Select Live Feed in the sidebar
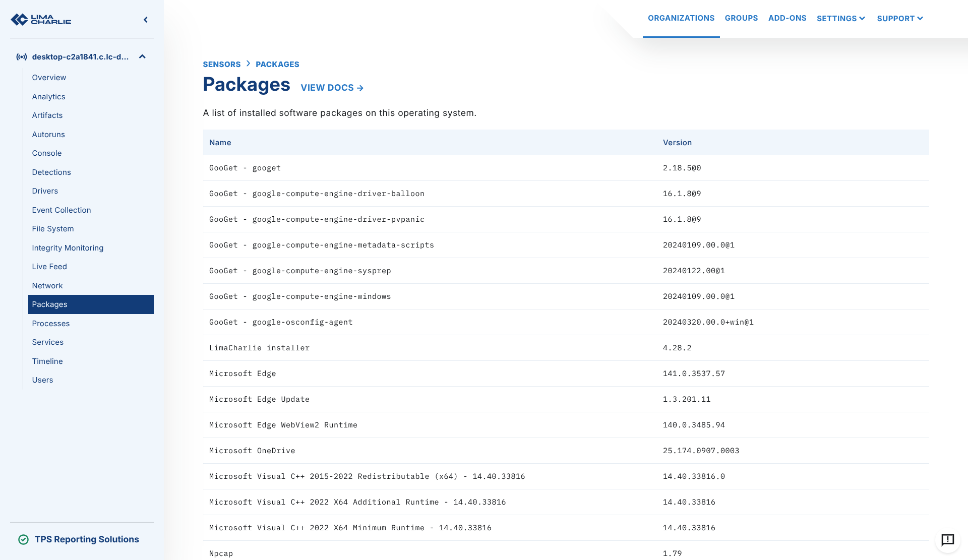The height and width of the screenshot is (560, 968). click(x=49, y=267)
